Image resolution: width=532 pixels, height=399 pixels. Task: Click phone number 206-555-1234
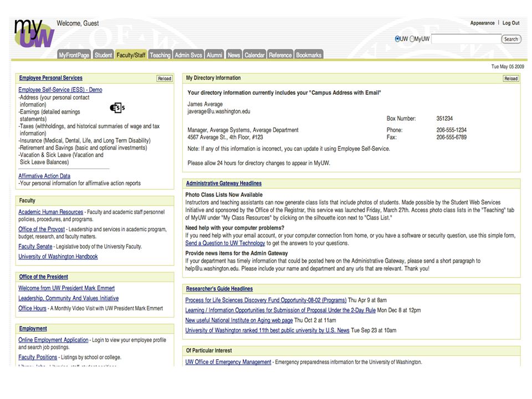[451, 130]
